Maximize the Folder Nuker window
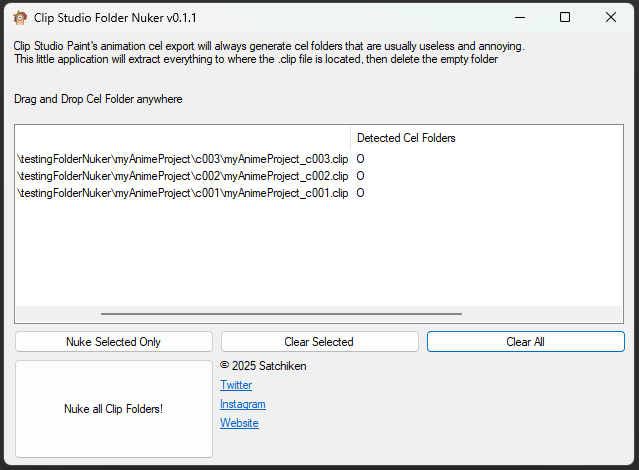 [x=565, y=18]
